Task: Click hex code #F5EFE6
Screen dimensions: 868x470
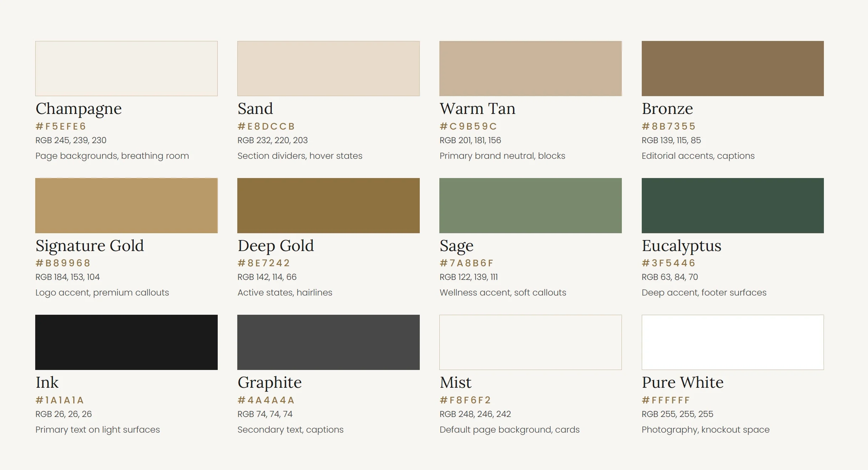Action: click(x=61, y=126)
